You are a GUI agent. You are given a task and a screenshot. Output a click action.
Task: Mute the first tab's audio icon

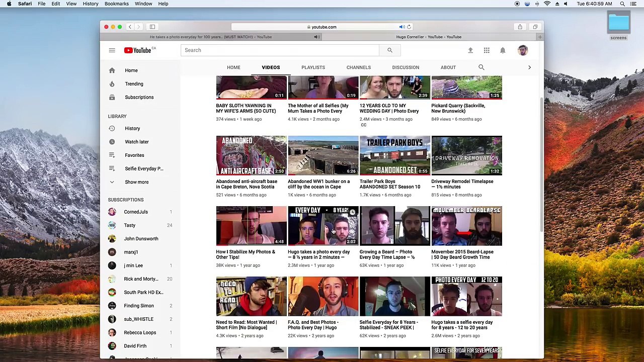[317, 37]
